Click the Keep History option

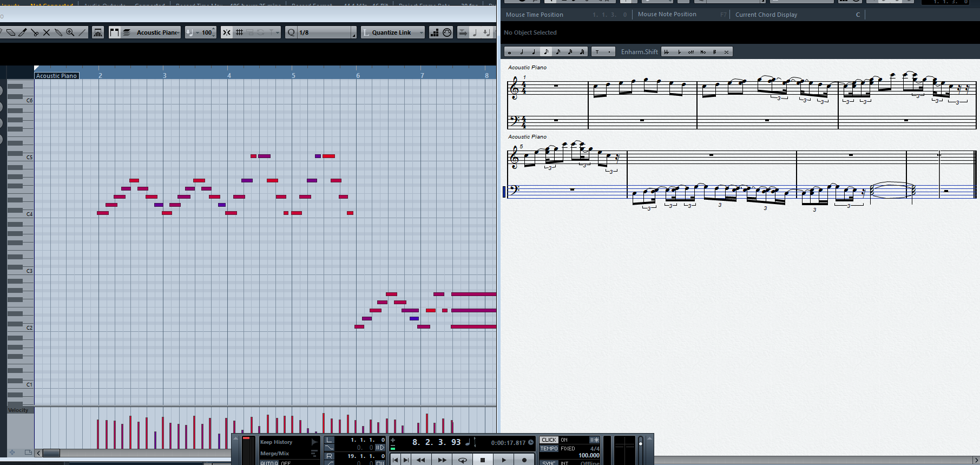(276, 442)
